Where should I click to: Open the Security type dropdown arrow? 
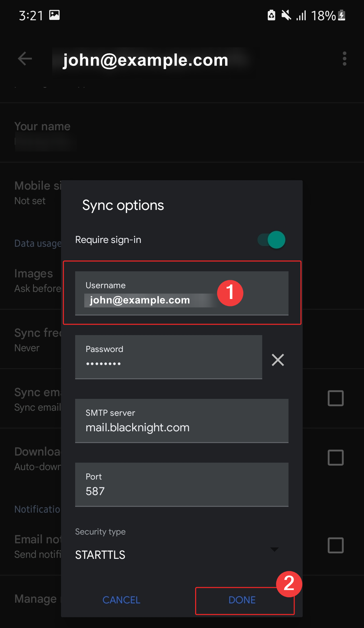point(274,549)
